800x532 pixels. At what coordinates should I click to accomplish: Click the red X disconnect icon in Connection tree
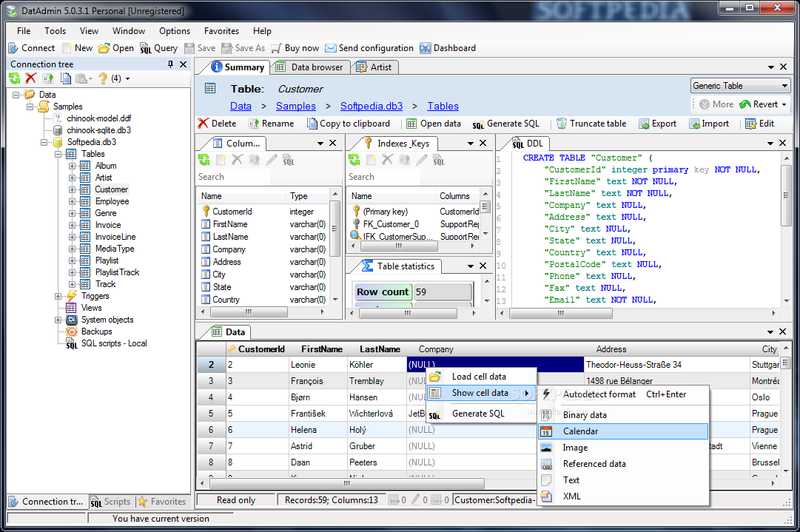pos(30,78)
